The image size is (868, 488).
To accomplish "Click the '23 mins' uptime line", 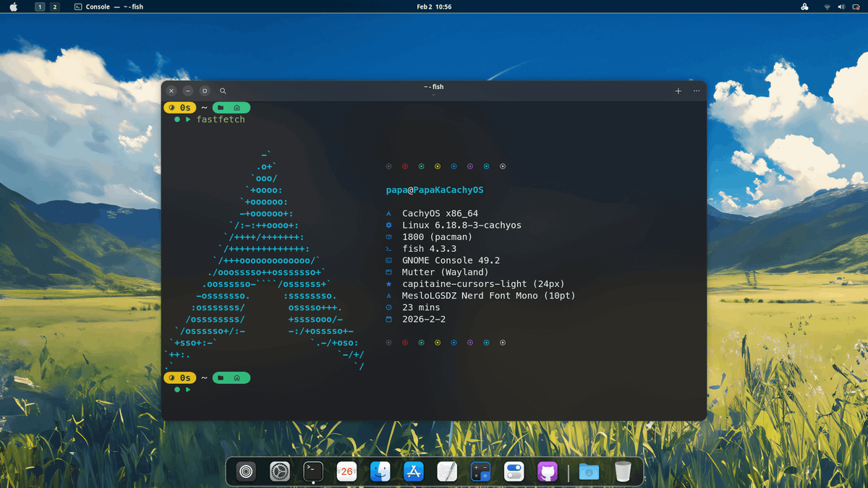I will (x=422, y=307).
